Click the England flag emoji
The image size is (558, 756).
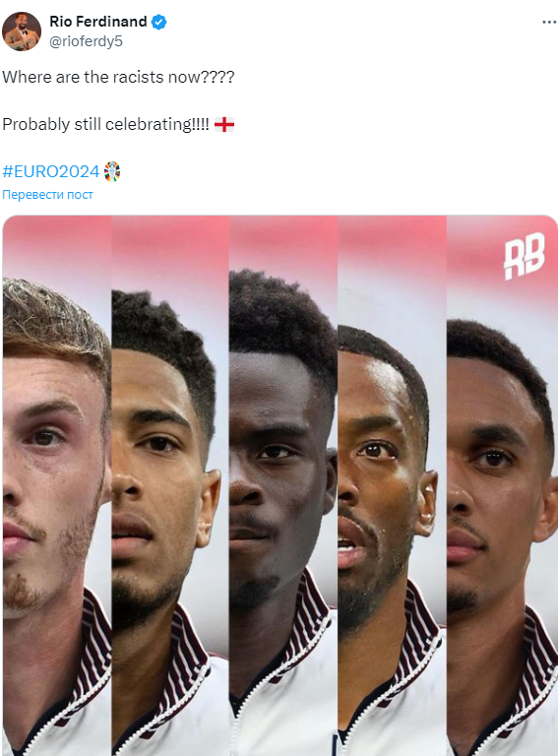pos(224,124)
